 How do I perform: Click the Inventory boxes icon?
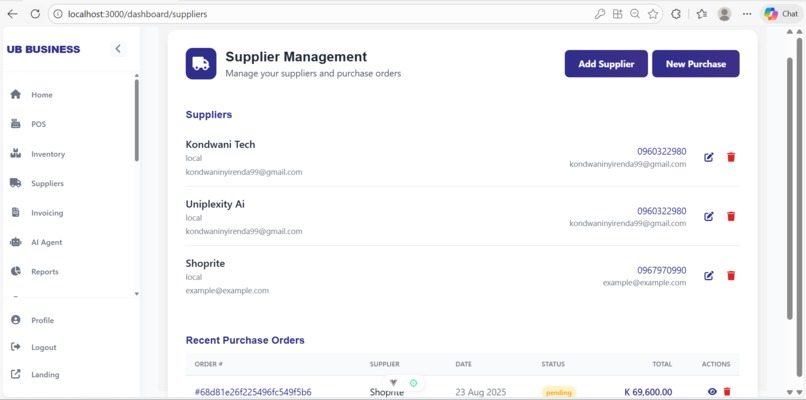point(15,154)
